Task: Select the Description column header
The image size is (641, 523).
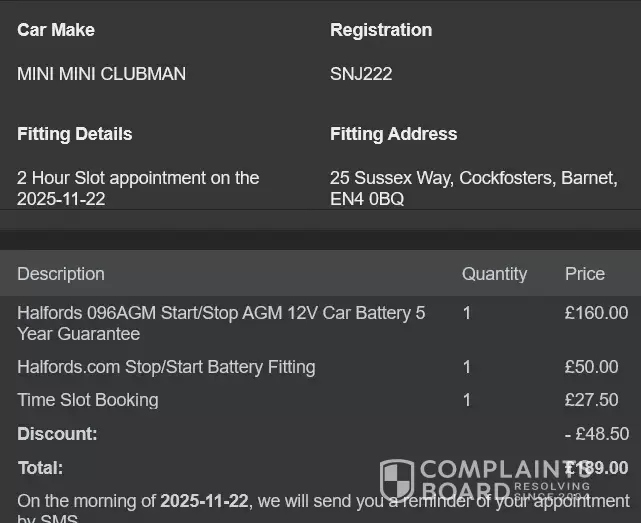Action: [60, 274]
